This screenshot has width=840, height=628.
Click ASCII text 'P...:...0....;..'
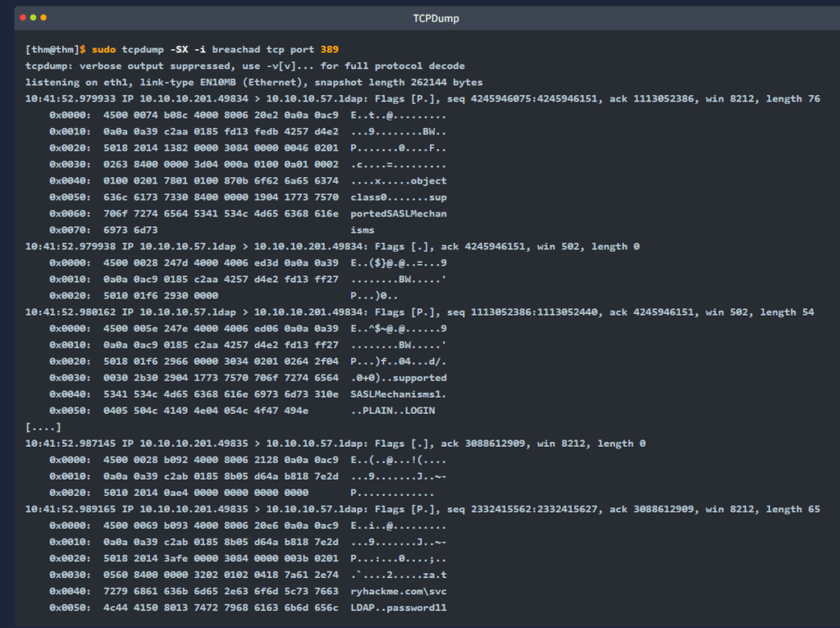click(x=399, y=558)
